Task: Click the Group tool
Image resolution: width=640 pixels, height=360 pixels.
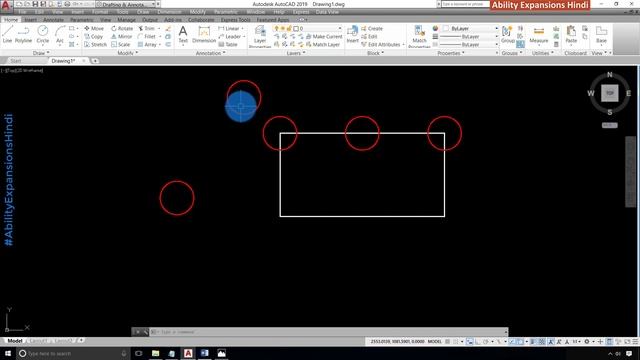Action: pyautogui.click(x=508, y=34)
